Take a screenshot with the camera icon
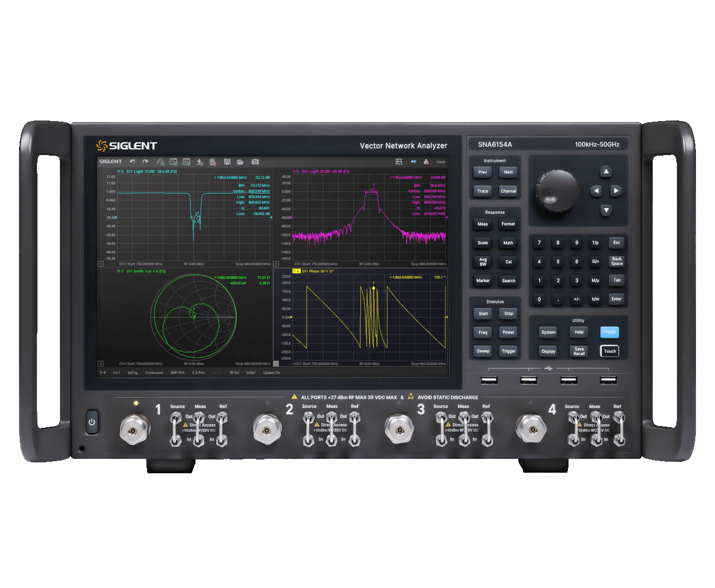This screenshot has width=715, height=588. 255,162
